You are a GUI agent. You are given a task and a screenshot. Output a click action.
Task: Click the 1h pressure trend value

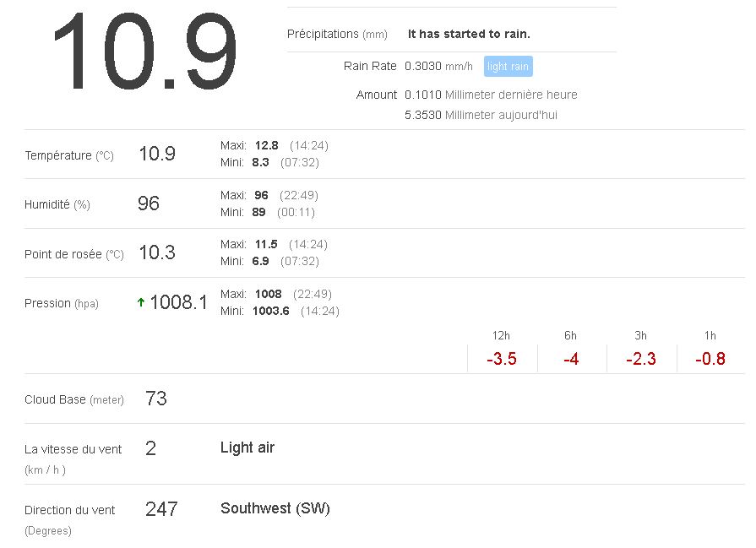coord(710,359)
